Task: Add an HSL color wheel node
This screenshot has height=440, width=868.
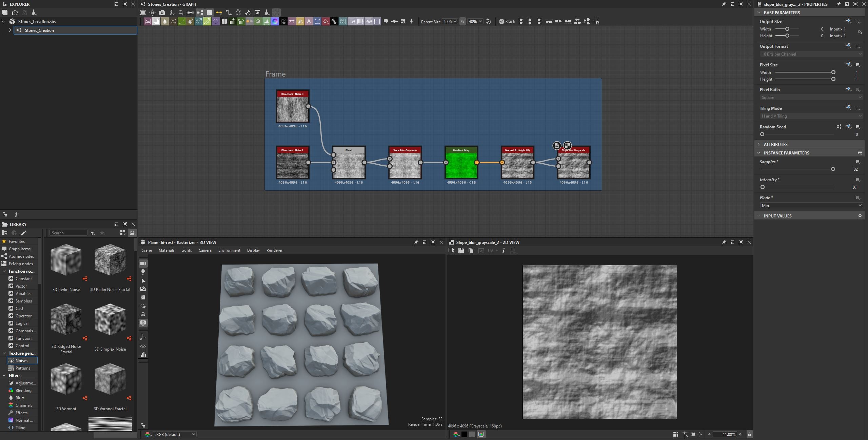Action: click(275, 21)
